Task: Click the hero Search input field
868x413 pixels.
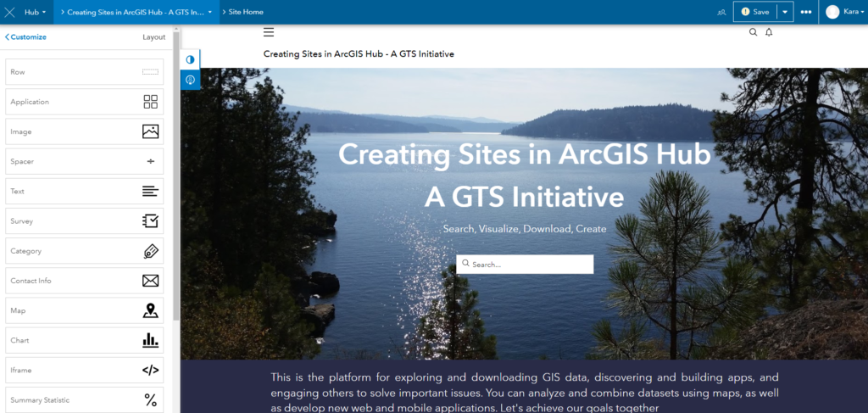Action: click(525, 264)
